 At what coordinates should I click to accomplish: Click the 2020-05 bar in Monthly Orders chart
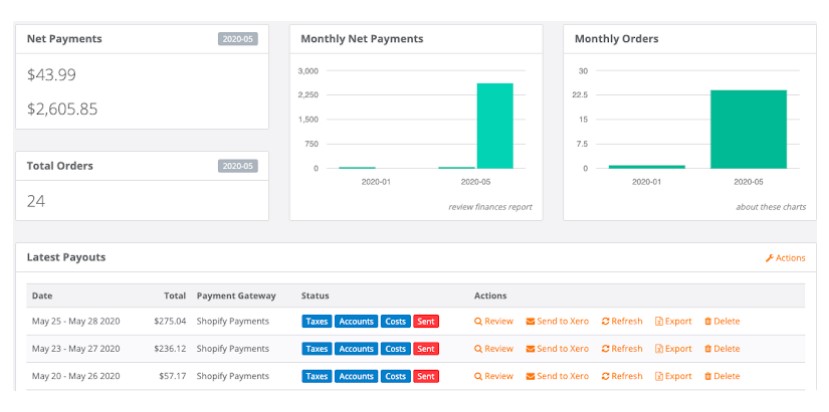(748, 129)
